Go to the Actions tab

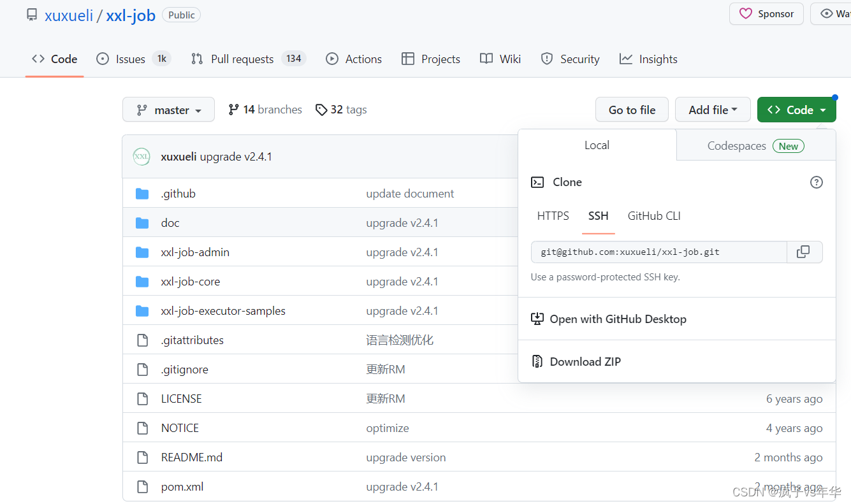tap(354, 59)
